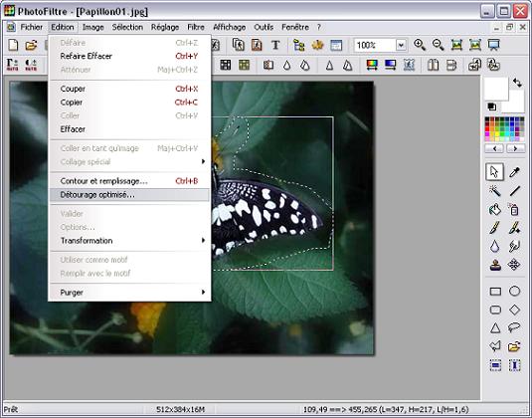
Task: Choose the Rectangle selection shape
Action: point(495,292)
